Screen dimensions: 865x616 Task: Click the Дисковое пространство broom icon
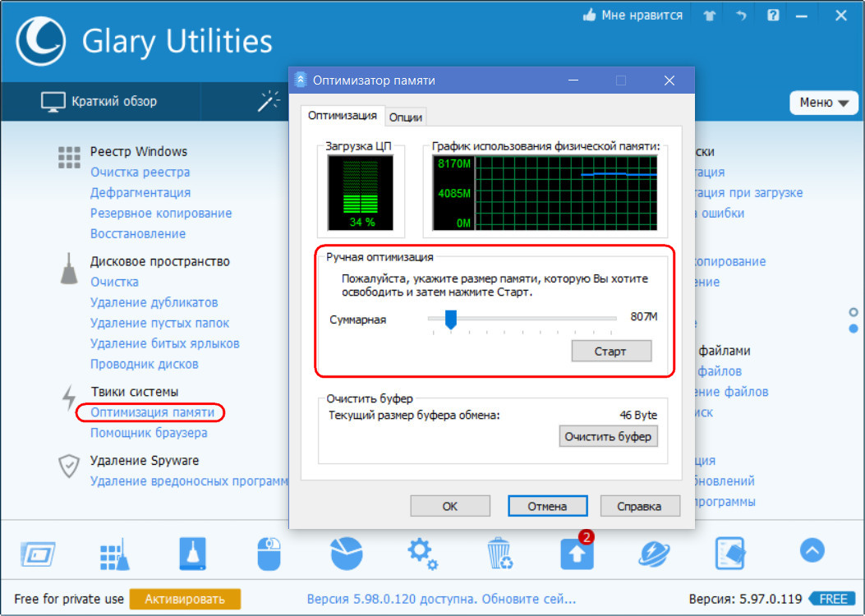69,269
